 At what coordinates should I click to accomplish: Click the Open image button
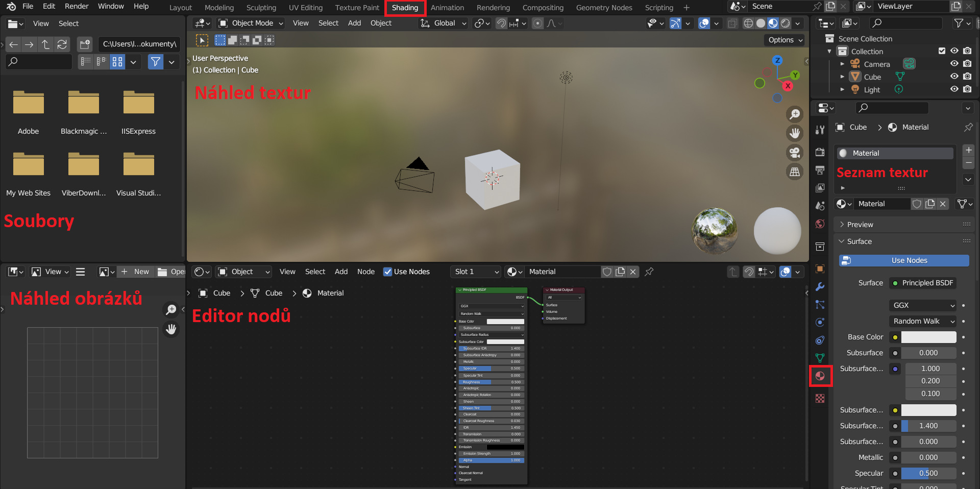click(x=171, y=272)
